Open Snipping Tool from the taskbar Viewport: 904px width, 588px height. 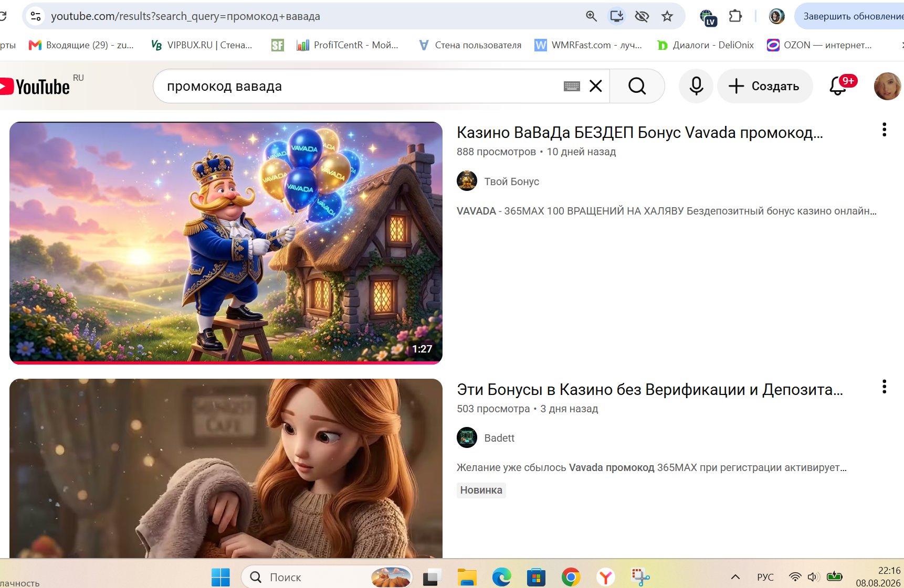640,578
